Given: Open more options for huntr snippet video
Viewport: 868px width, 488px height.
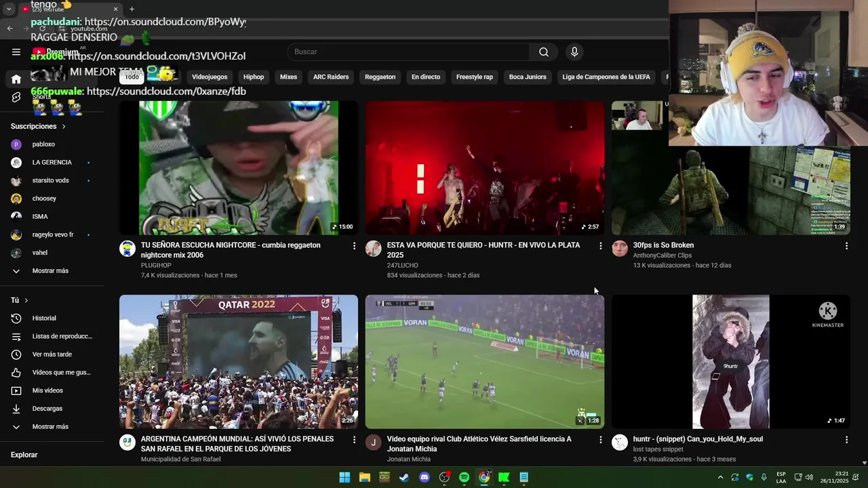Looking at the screenshot, I should [846, 440].
